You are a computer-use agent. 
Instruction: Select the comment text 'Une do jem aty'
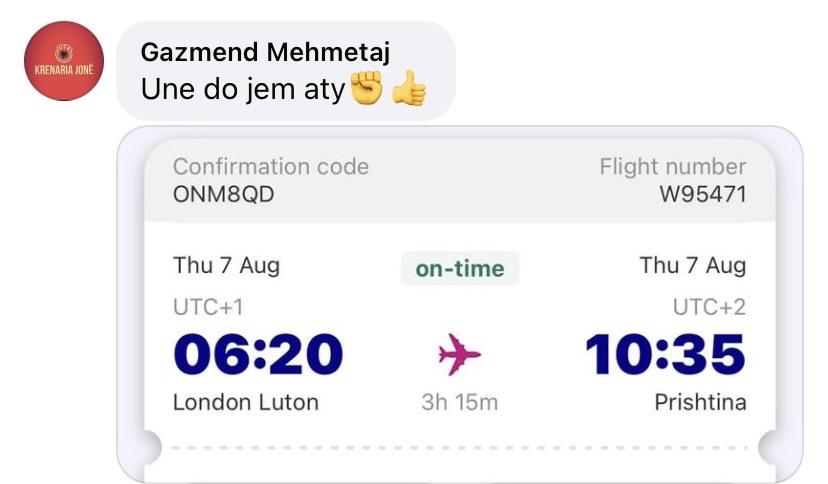[242, 89]
